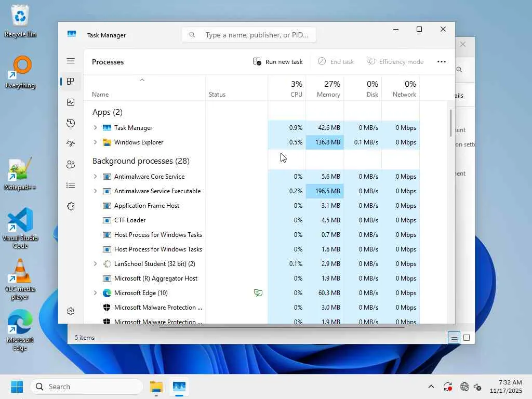The image size is (532, 399).
Task: Open the Services page icon in sidebar
Action: 71,206
